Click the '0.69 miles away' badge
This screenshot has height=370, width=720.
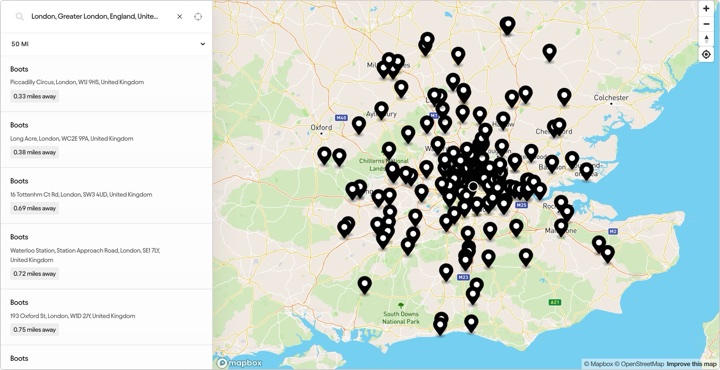[35, 208]
